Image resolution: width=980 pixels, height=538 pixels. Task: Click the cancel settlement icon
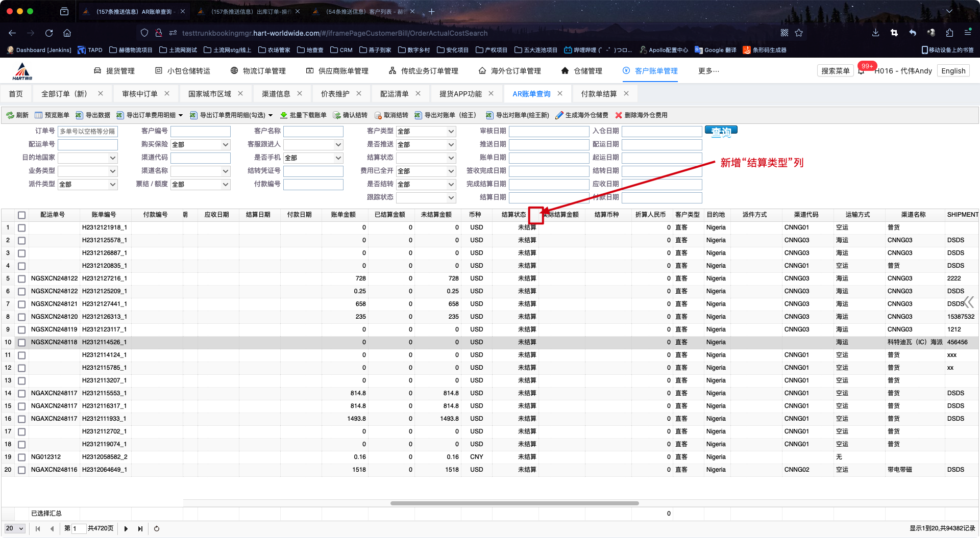click(x=378, y=115)
